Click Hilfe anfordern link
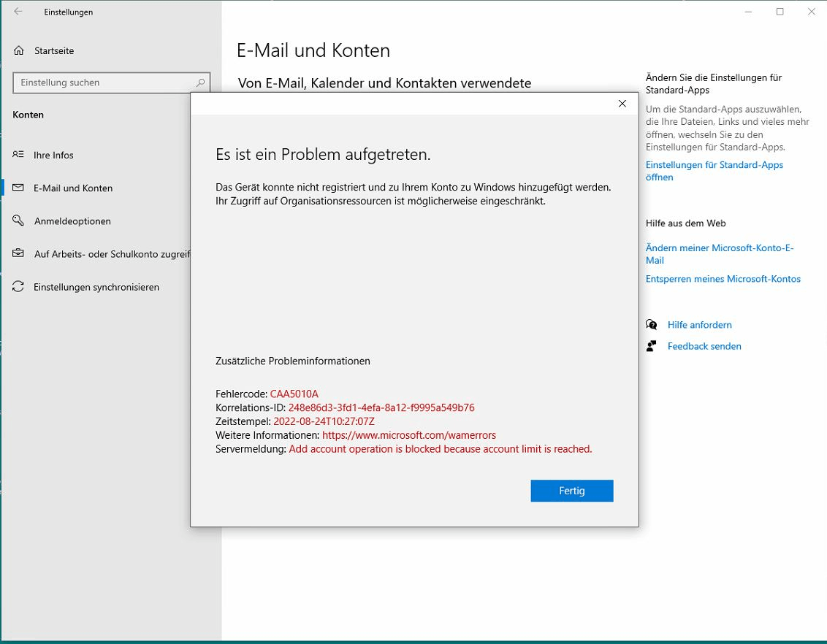Viewport: 827px width, 644px height. (x=699, y=325)
